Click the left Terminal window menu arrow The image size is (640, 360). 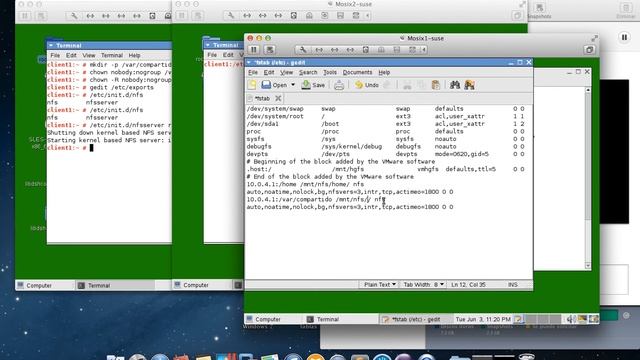(51, 45)
